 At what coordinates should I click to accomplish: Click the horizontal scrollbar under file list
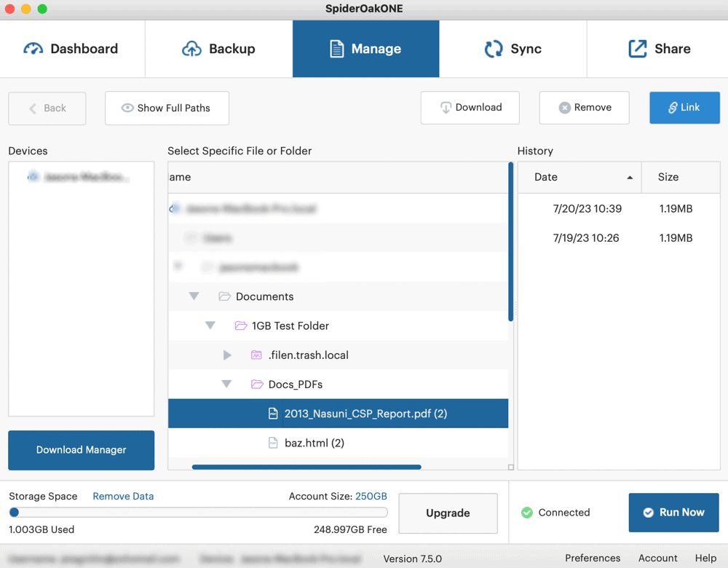[306, 467]
